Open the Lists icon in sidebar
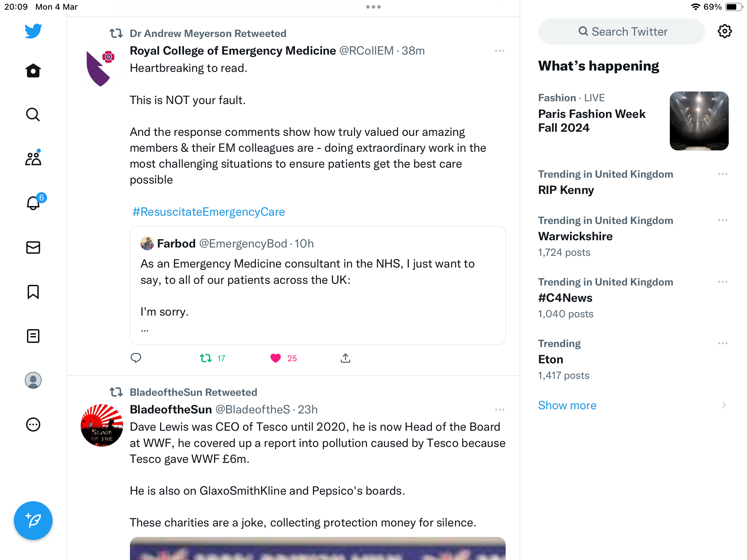Screen dimensions: 747x560 pos(33,336)
